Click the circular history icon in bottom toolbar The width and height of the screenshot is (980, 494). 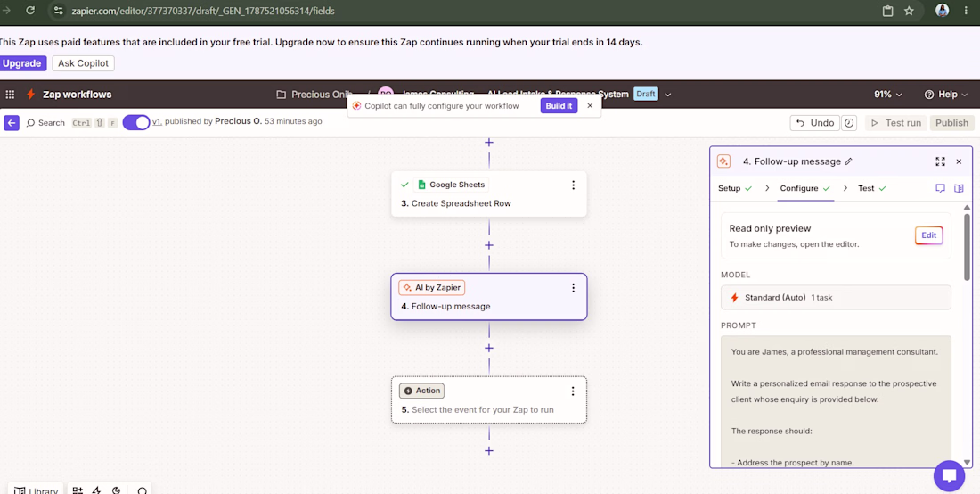point(116,490)
